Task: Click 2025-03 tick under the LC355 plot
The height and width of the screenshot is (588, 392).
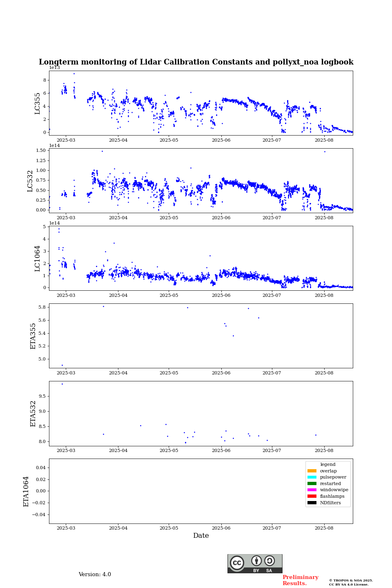Action: (66, 140)
